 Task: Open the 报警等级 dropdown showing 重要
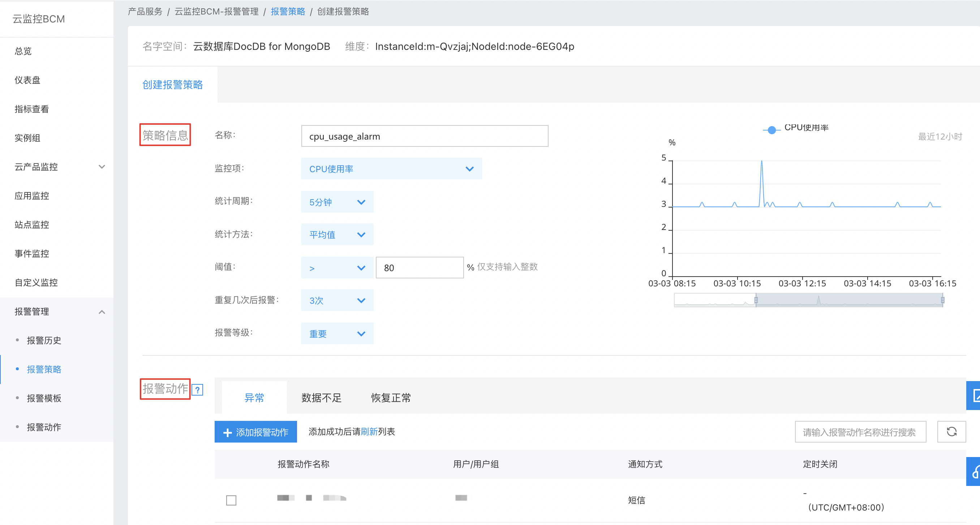point(337,333)
